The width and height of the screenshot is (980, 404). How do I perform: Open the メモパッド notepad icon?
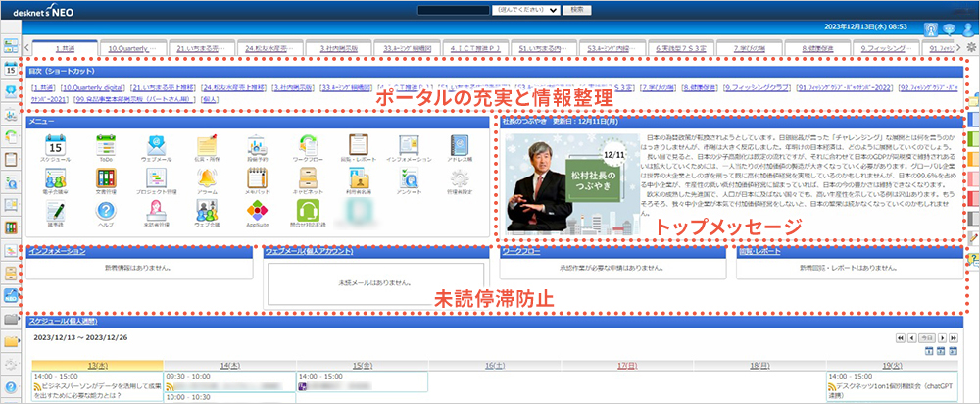(257, 178)
